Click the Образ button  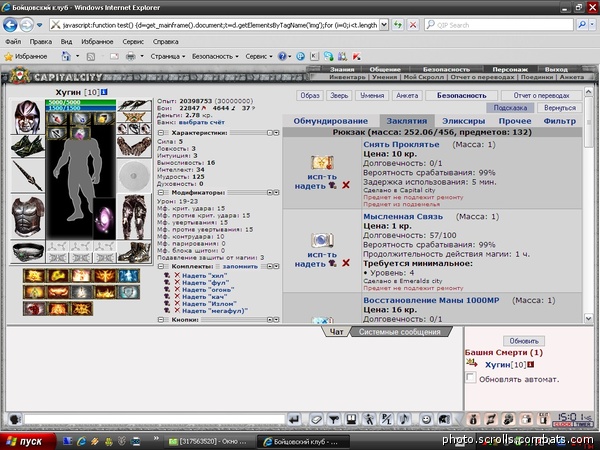coord(310,95)
